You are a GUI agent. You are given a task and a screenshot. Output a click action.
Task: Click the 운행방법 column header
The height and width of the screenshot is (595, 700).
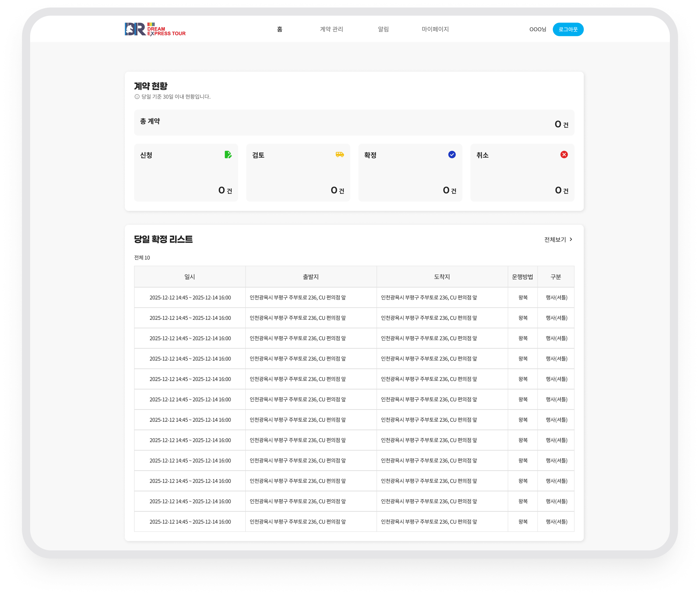523,277
